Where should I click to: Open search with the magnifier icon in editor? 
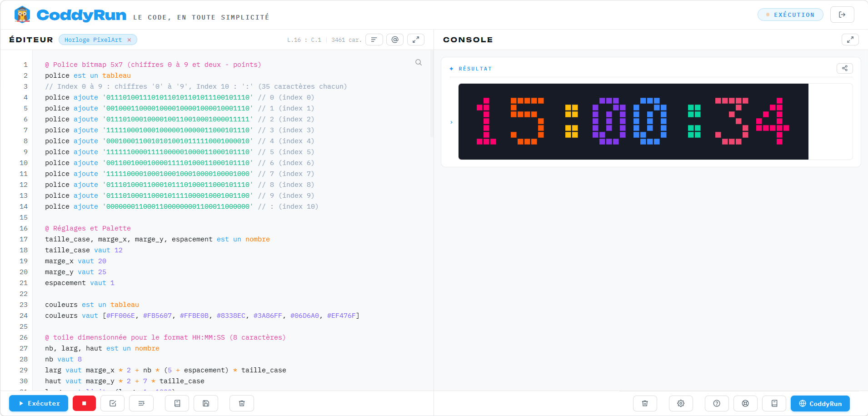coord(419,62)
